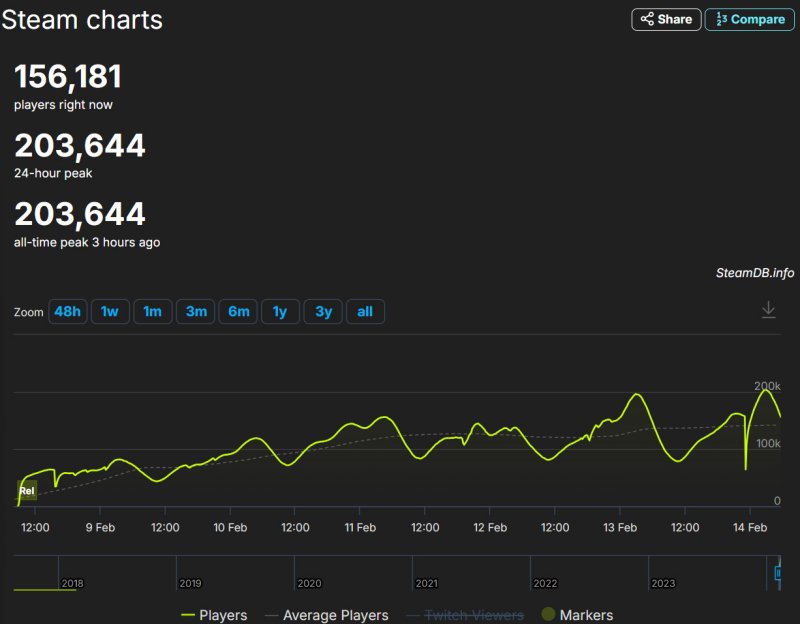Toggle the Players series in legend
This screenshot has width=800, height=624.
point(214,615)
